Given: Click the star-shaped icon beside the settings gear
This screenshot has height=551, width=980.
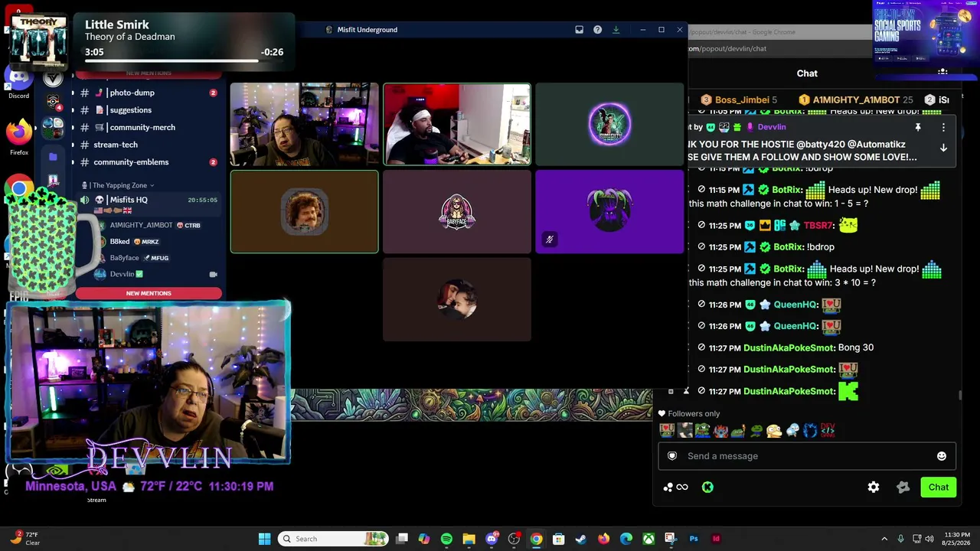Looking at the screenshot, I should coord(903,487).
